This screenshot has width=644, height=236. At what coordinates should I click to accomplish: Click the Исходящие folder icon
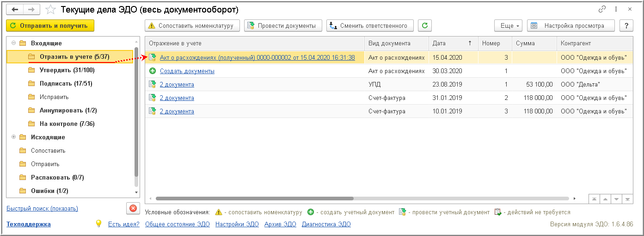(x=23, y=137)
